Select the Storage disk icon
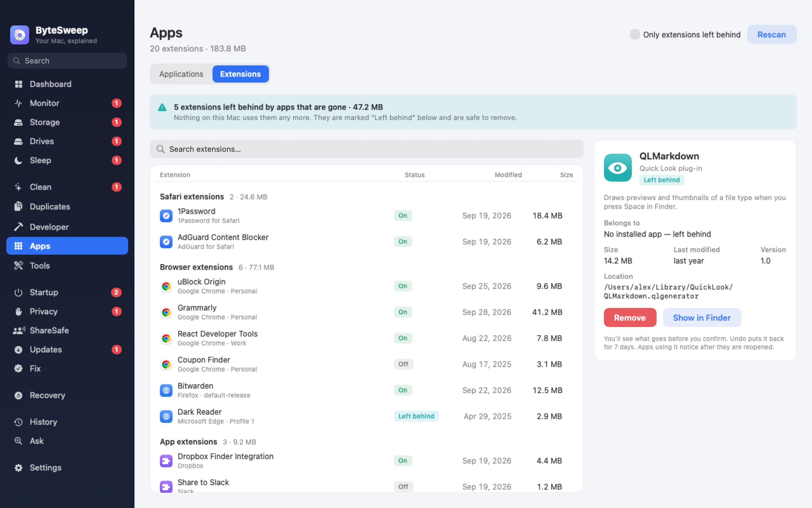Viewport: 812px width, 508px height. click(x=18, y=122)
